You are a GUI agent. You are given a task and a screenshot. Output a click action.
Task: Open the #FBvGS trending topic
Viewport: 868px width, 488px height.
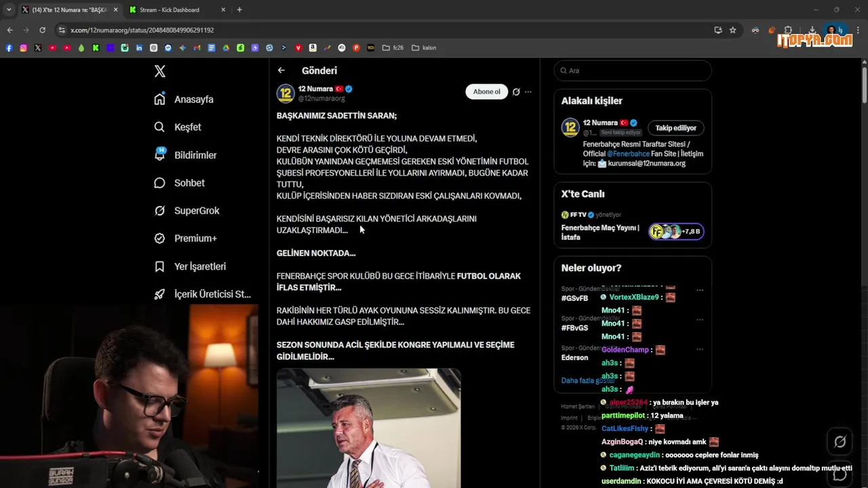574,327
